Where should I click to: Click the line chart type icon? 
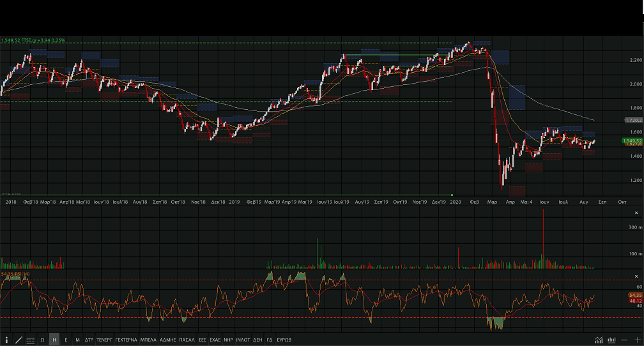[x=599, y=340]
